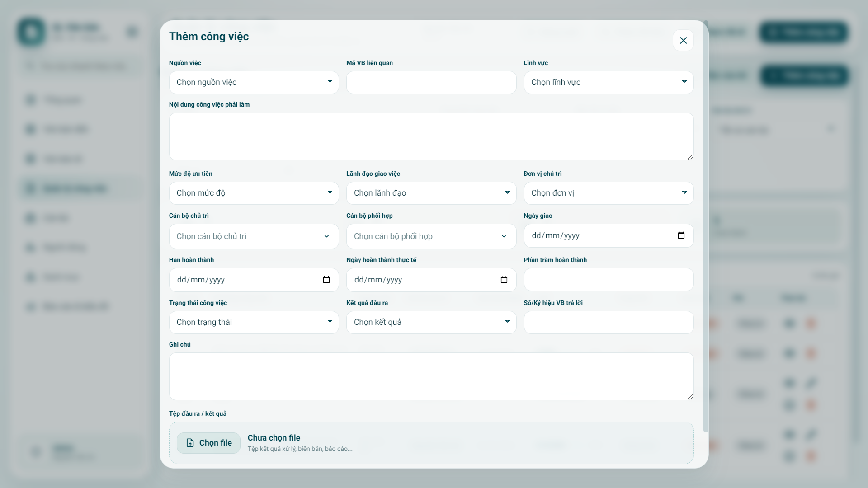Image resolution: width=868 pixels, height=488 pixels.
Task: Expand the Chọn nguồn việc dropdown
Action: pos(254,82)
